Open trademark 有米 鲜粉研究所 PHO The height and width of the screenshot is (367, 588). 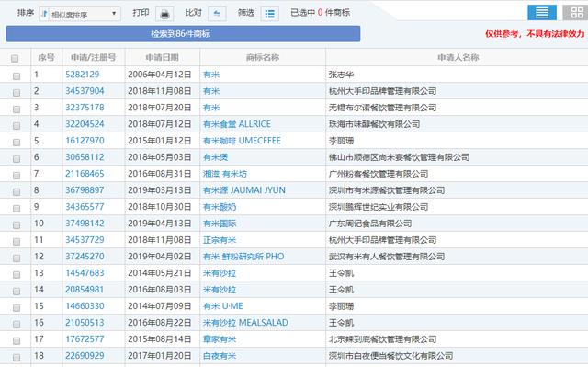tap(243, 257)
